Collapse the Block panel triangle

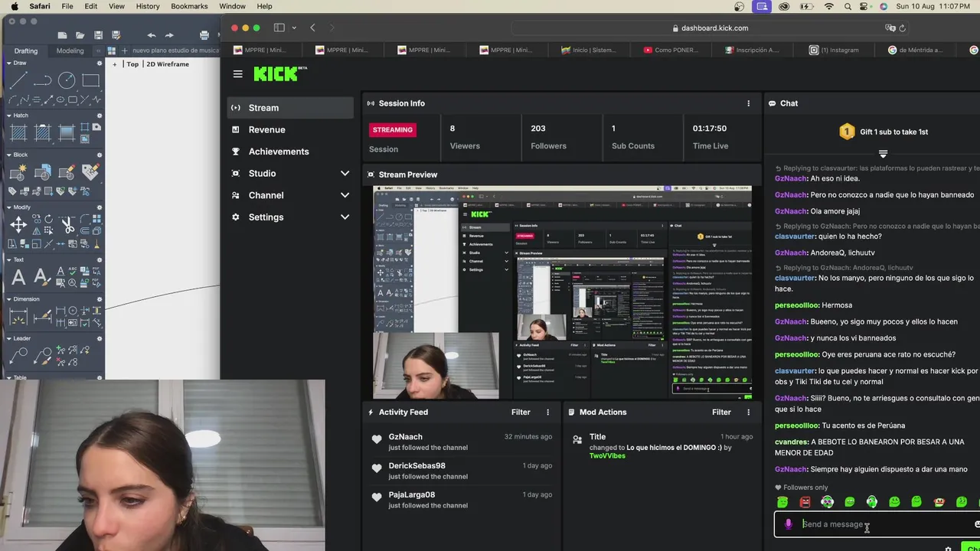8,155
